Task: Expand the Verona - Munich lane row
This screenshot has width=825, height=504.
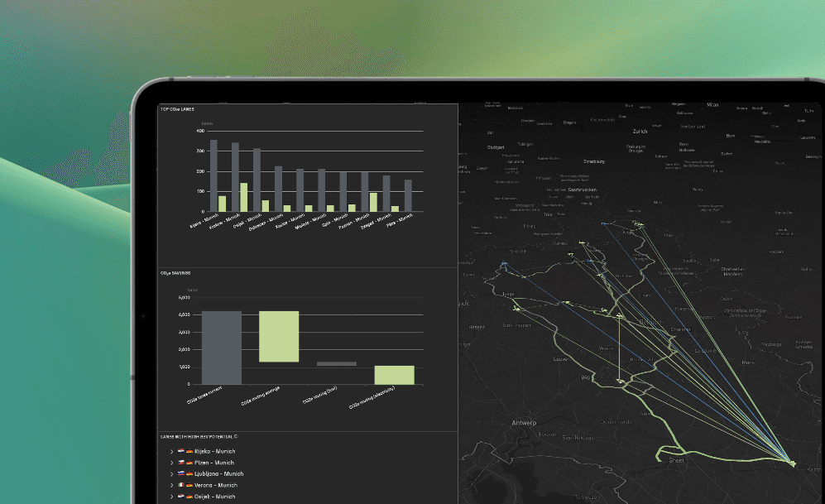Action: (x=171, y=485)
